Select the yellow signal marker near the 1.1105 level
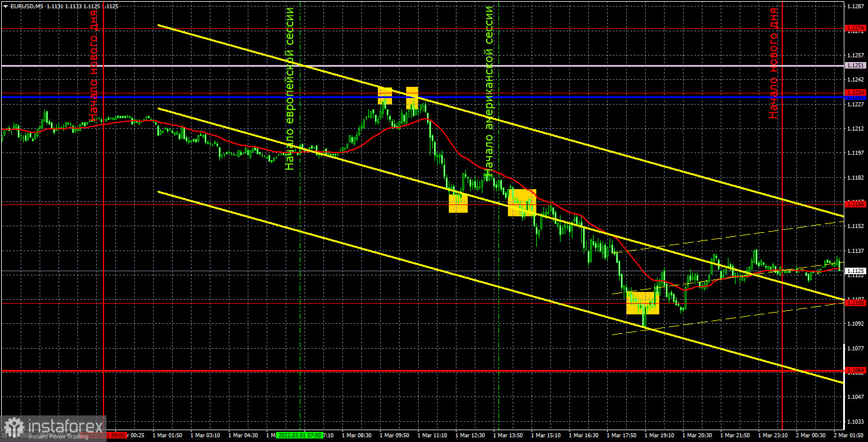868x442 pixels. [x=642, y=303]
